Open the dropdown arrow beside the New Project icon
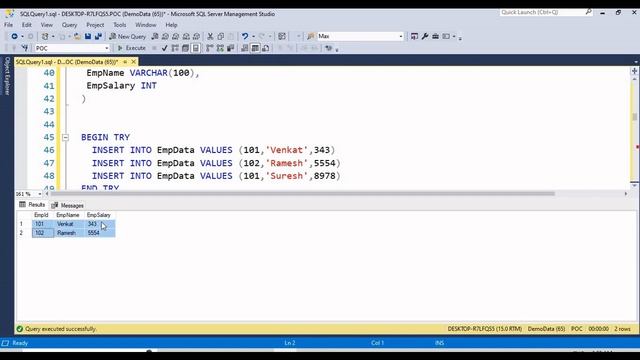 point(53,36)
